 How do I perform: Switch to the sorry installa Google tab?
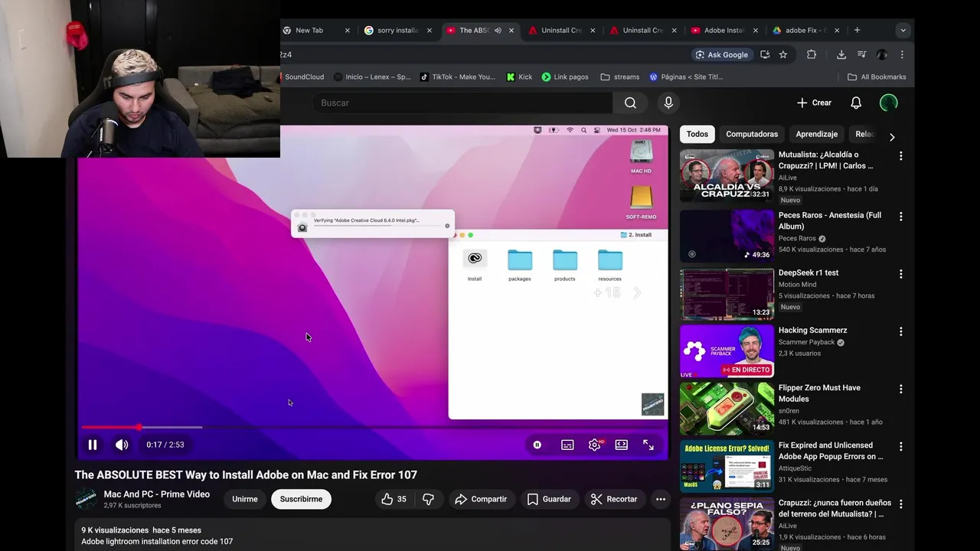click(x=398, y=31)
